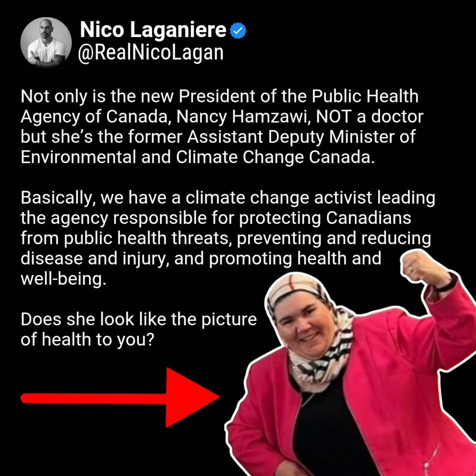Image resolution: width=476 pixels, height=476 pixels.
Task: Click the word 'well-being.' in the post
Action: (x=63, y=279)
